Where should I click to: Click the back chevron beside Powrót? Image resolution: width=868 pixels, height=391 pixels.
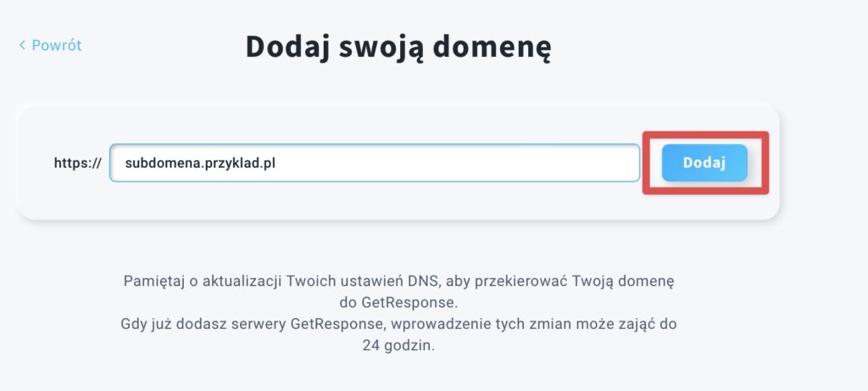22,45
